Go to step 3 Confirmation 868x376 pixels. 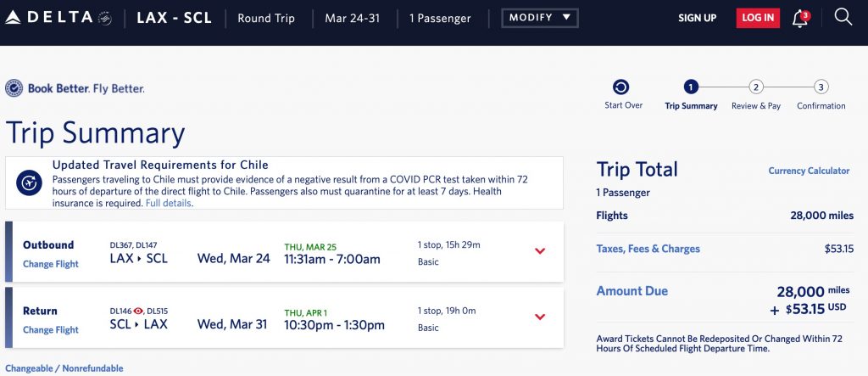click(821, 87)
